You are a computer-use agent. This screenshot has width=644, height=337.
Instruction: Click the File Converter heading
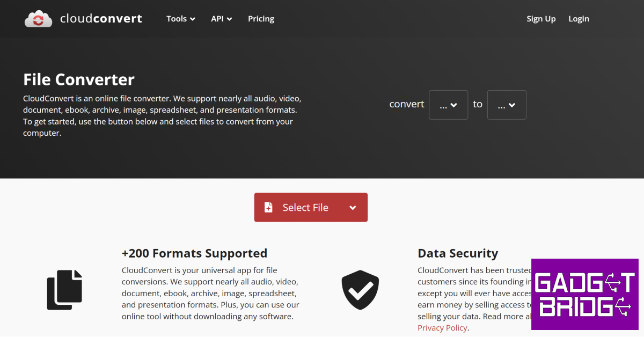(x=79, y=80)
